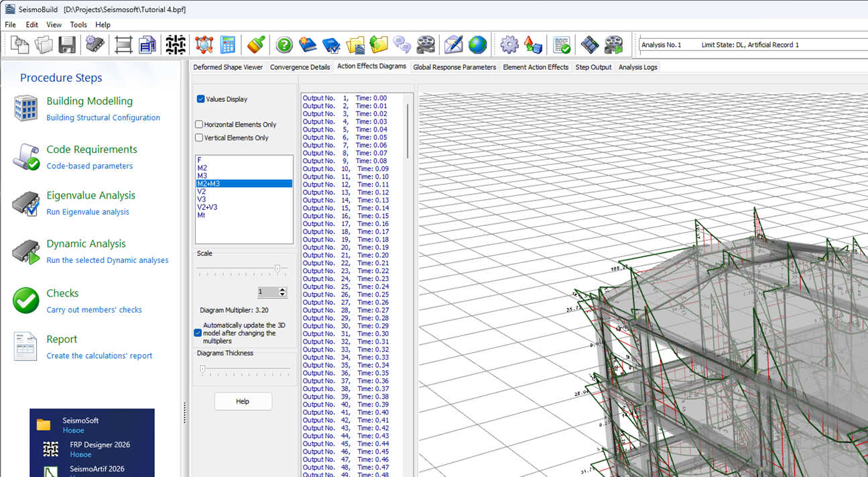Switch to Element Action Effects tab
This screenshot has width=868, height=477.
(536, 67)
